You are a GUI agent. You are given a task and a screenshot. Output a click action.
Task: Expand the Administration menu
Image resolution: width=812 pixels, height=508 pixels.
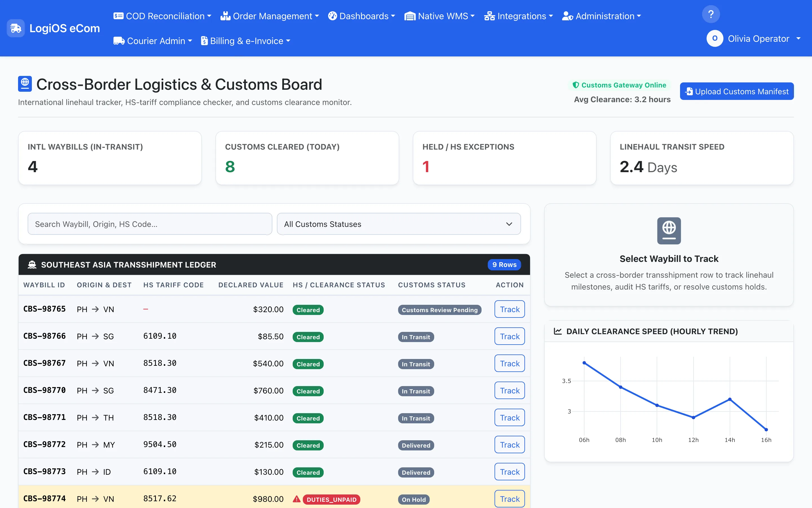(x=602, y=16)
